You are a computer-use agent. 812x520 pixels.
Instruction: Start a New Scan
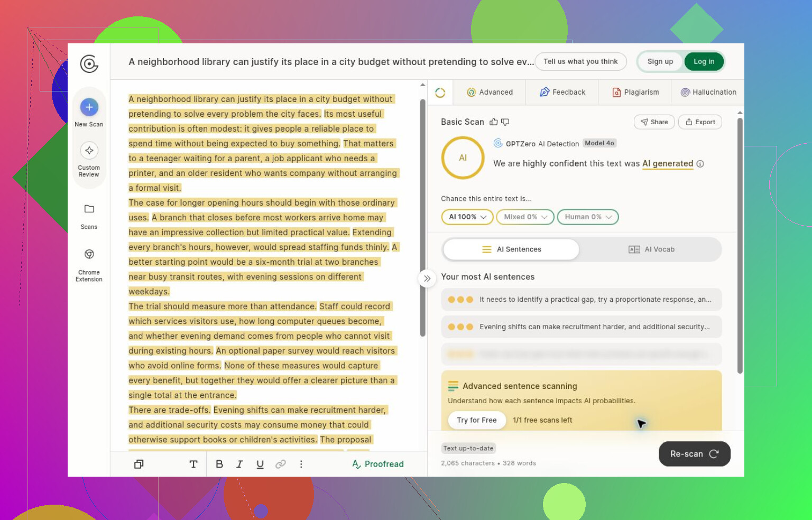click(x=89, y=113)
